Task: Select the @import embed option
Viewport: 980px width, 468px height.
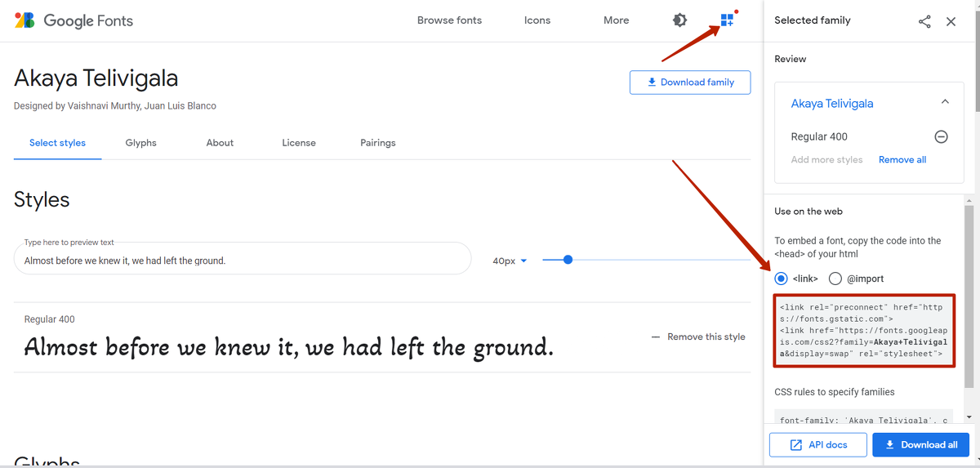Action: (x=835, y=279)
